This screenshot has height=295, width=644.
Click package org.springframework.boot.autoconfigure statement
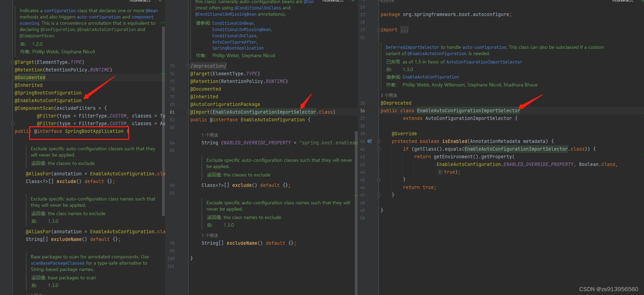tap(446, 15)
